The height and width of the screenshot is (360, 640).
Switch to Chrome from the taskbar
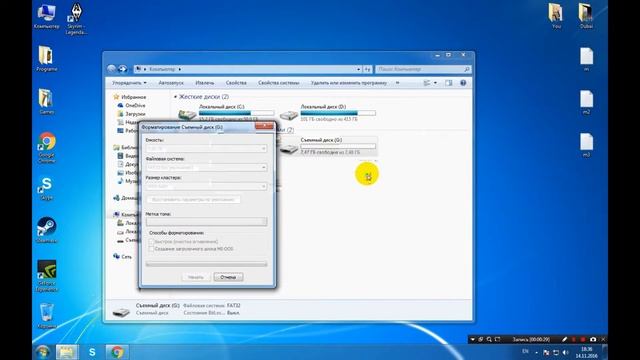[117, 352]
